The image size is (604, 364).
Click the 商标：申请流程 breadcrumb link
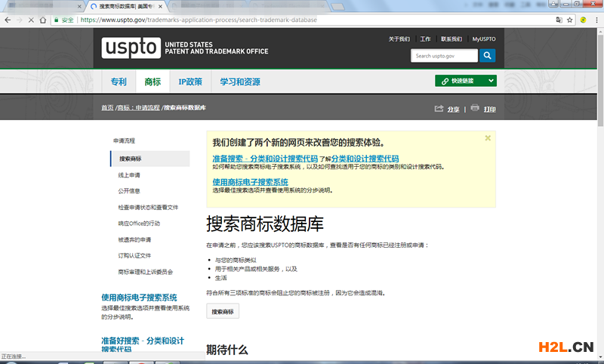click(x=138, y=108)
